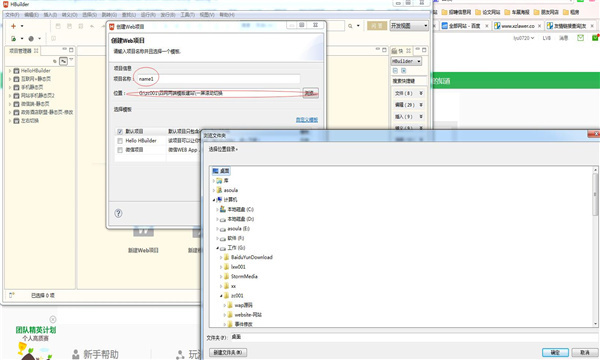Switch to www.xzlawer.co browser tab
This screenshot has height=360, width=600.
(x=518, y=26)
